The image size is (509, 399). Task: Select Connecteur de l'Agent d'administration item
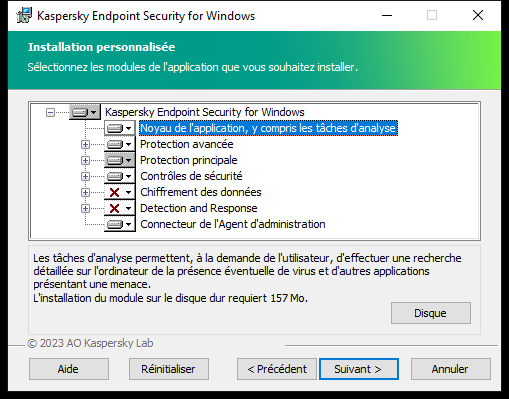click(x=233, y=224)
